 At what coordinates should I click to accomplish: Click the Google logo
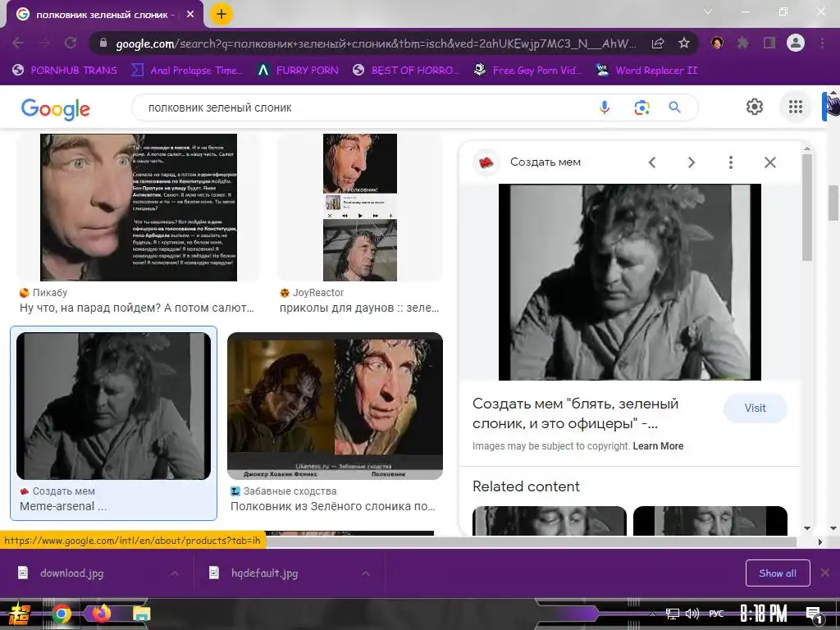pyautogui.click(x=56, y=109)
